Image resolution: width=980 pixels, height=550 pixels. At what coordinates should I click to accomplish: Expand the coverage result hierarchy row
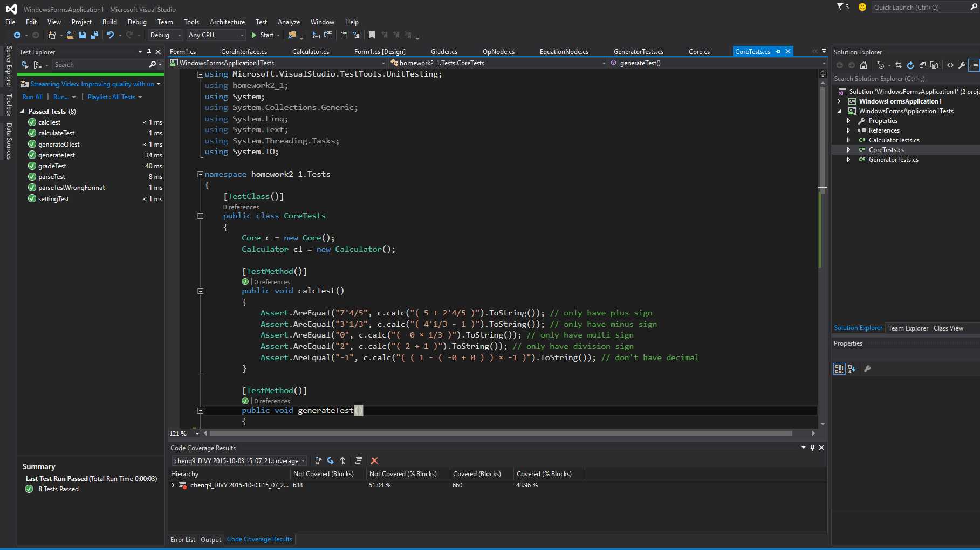(x=173, y=485)
